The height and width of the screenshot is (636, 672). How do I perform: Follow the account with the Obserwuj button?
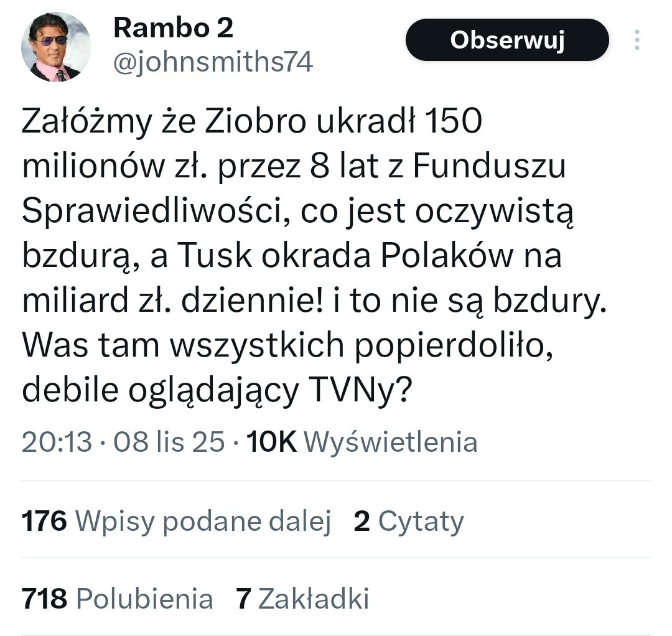tap(506, 40)
